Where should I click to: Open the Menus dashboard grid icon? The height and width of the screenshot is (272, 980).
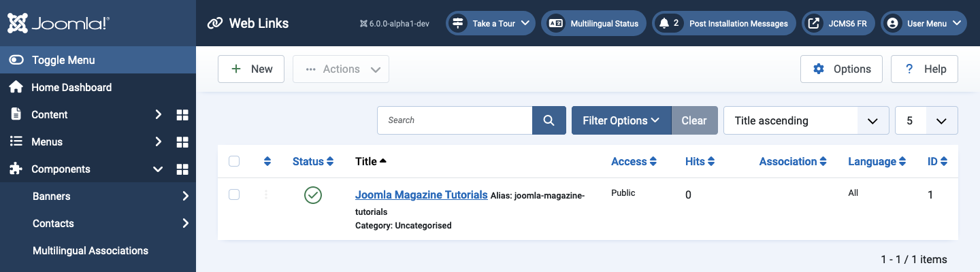click(182, 142)
